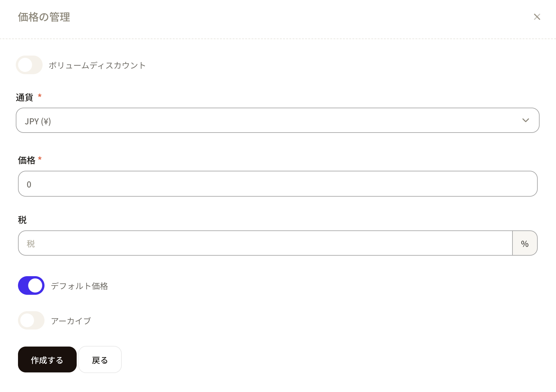Enable the アーカイブ toggle switch
This screenshot has width=556, height=392.
[x=31, y=320]
